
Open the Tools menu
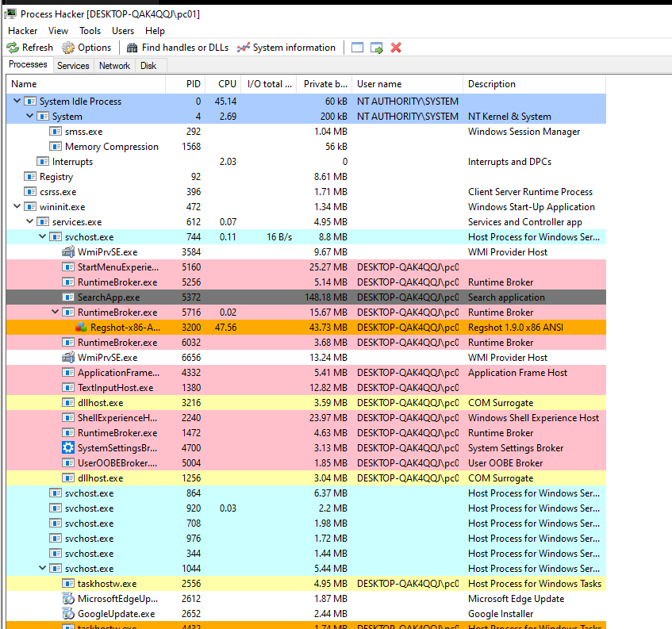tap(90, 31)
